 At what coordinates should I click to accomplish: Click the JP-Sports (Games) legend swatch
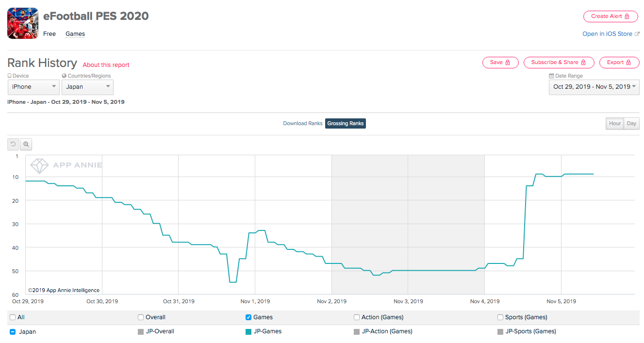coord(500,332)
